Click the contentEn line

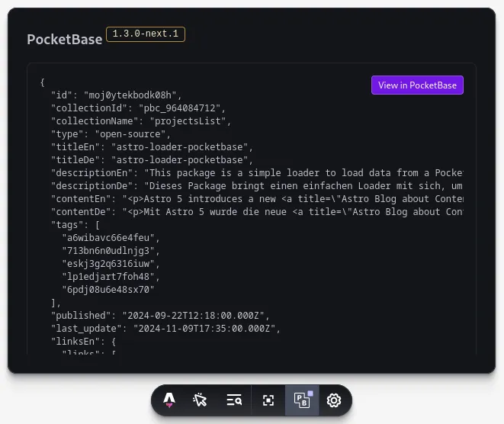[257, 199]
